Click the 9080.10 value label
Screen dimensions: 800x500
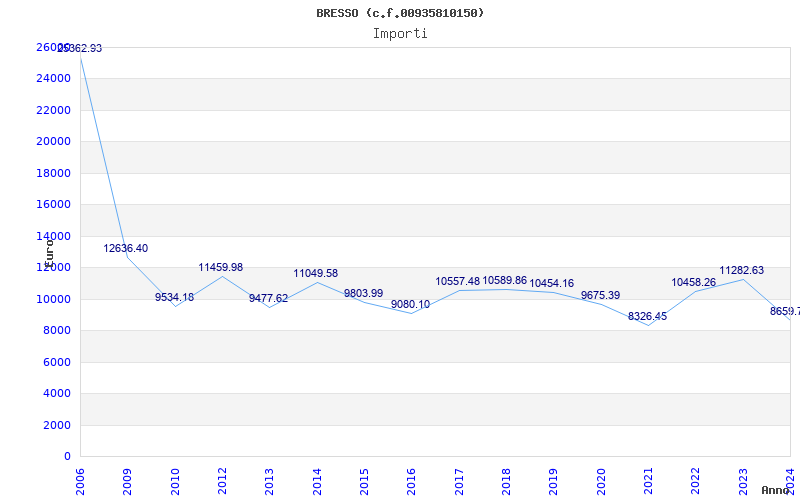[410, 304]
